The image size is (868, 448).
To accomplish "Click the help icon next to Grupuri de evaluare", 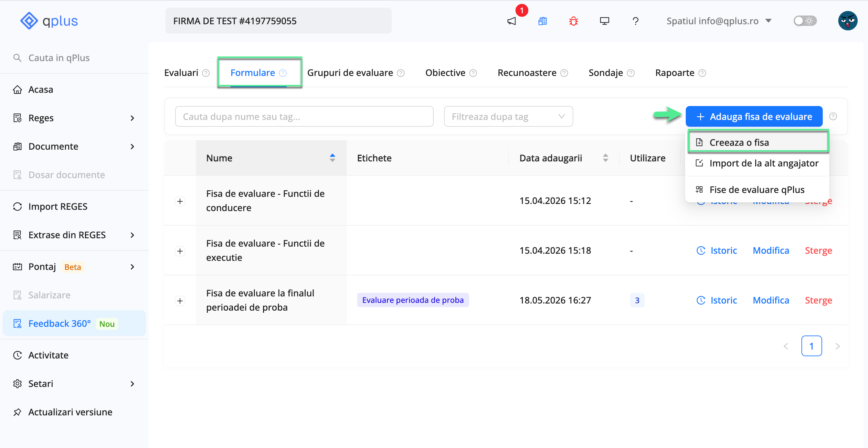I will click(x=401, y=73).
